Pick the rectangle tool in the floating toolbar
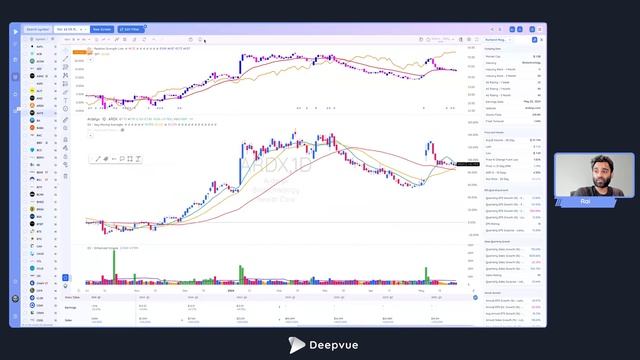 (130, 159)
